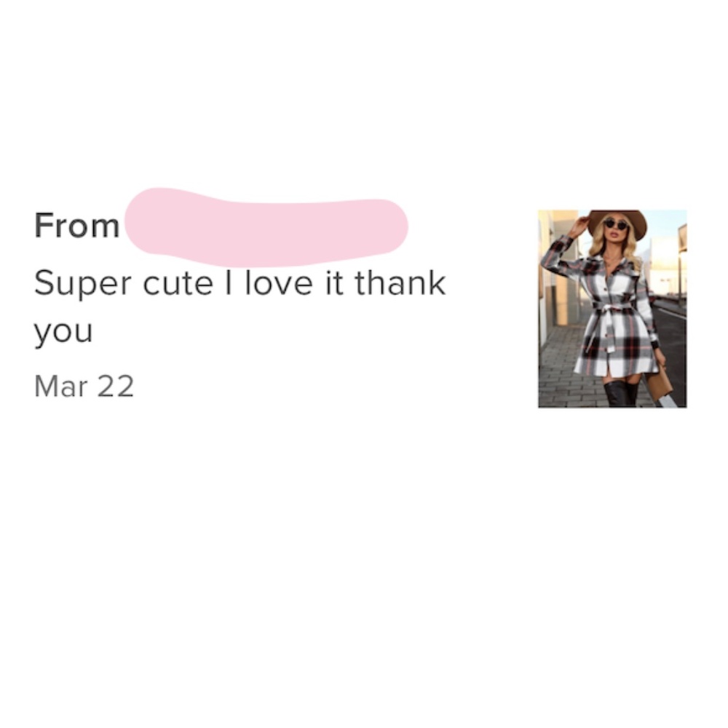Click the word "Super" in the review
Viewport: 728px width, 728px height.
(83, 284)
